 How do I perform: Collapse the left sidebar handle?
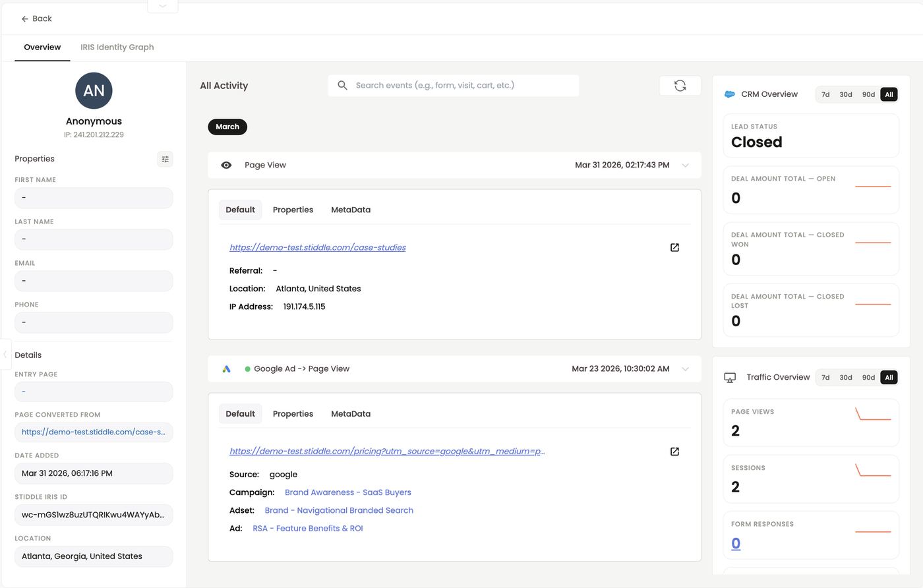[5, 355]
